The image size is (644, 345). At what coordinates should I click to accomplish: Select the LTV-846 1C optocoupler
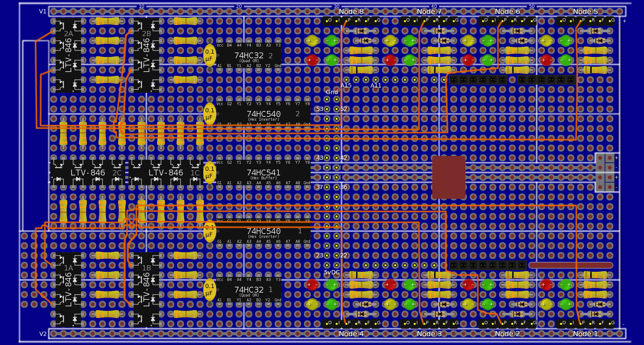[x=166, y=172]
